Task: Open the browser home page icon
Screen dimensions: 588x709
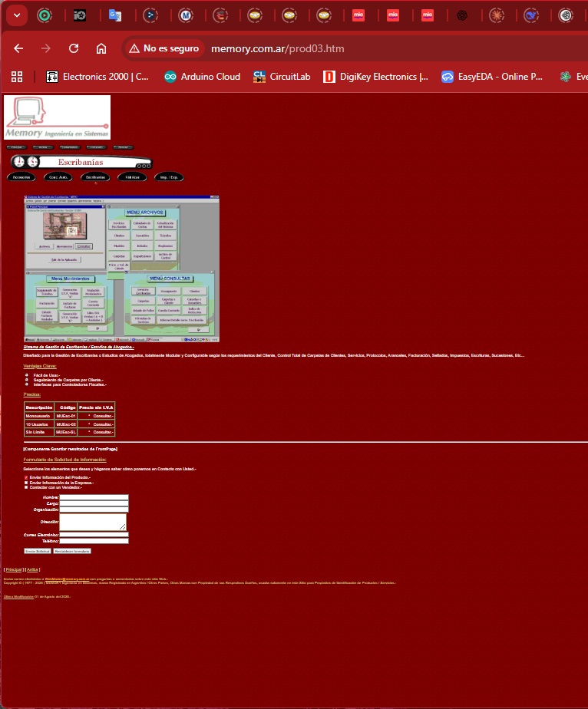Action: (x=101, y=48)
